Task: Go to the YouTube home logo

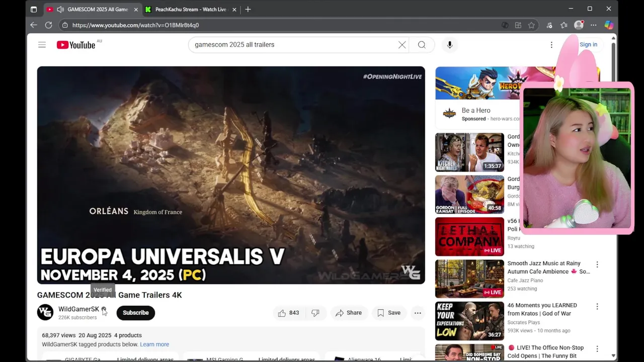Action: pos(76,45)
